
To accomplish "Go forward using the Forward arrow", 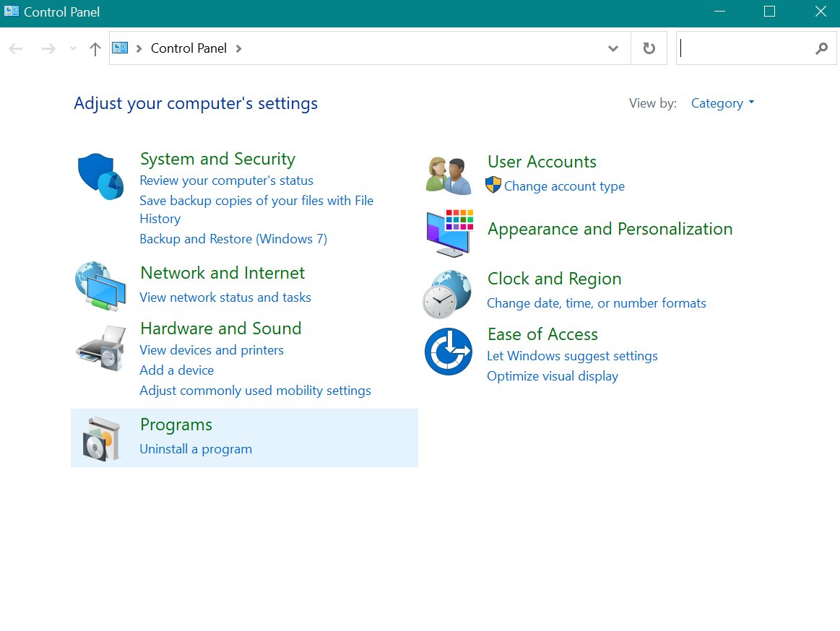I will 48,49.
